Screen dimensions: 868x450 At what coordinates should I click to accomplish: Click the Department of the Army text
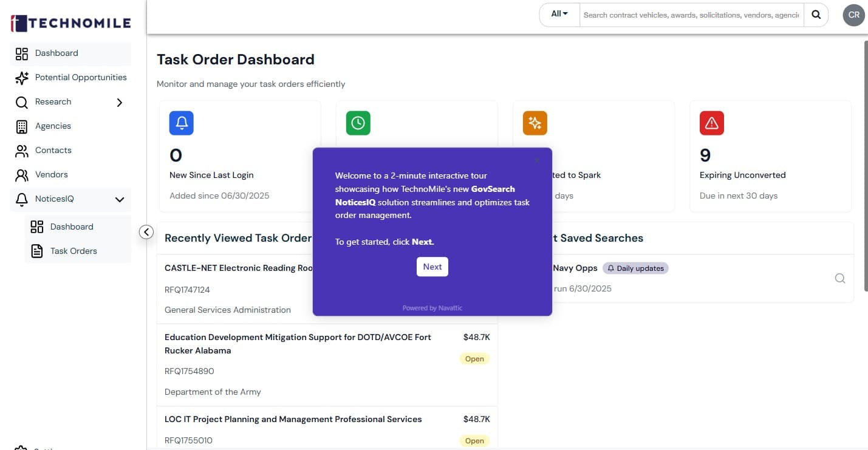point(213,392)
